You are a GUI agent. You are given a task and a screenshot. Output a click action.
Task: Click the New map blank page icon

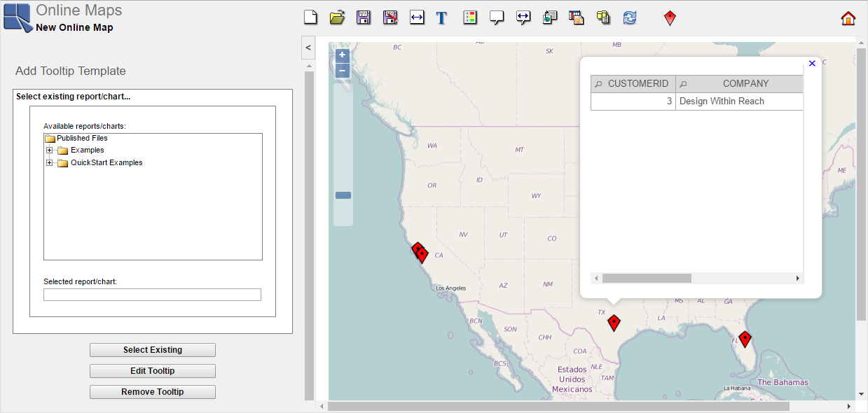pos(310,18)
